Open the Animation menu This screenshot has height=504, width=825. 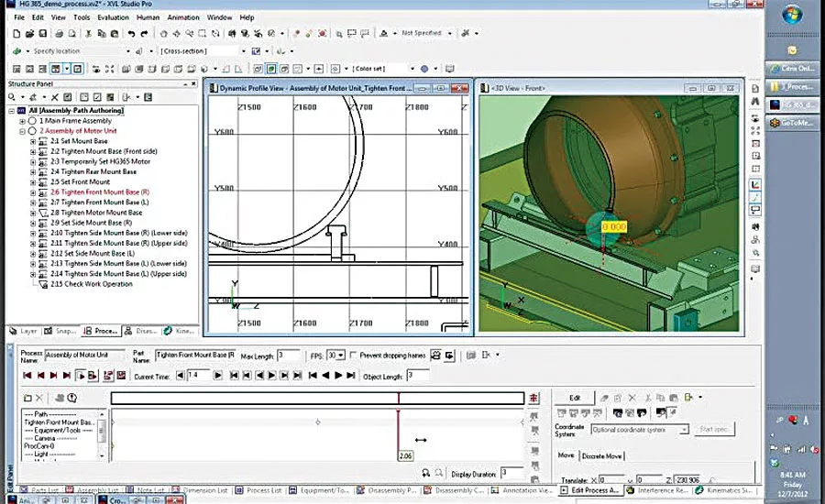point(183,17)
